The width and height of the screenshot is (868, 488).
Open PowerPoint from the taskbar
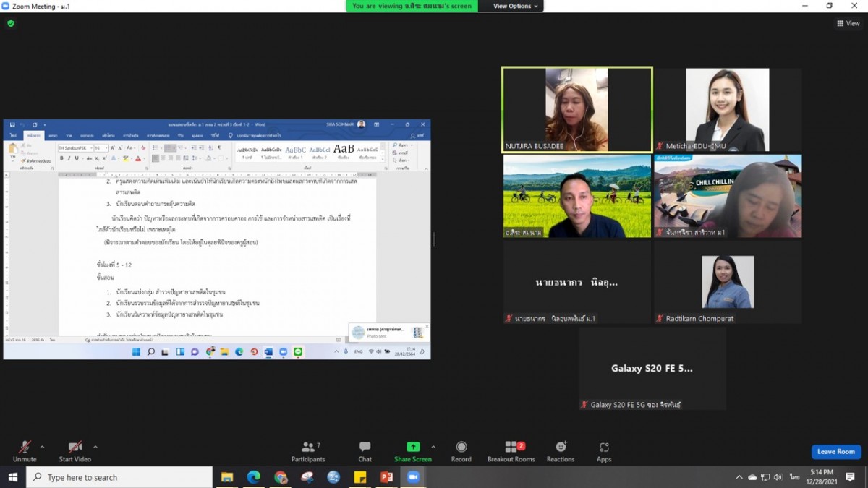tap(387, 477)
